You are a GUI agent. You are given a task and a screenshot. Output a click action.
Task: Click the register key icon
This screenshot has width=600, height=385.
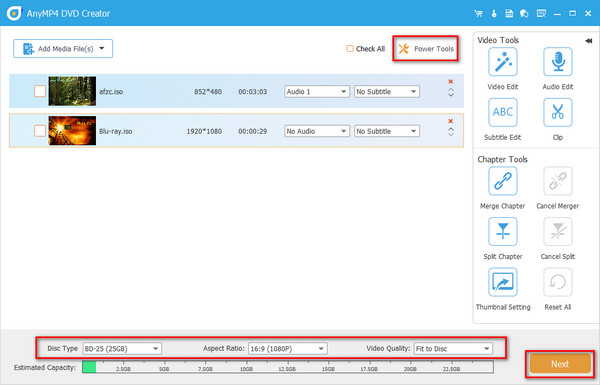pos(494,14)
